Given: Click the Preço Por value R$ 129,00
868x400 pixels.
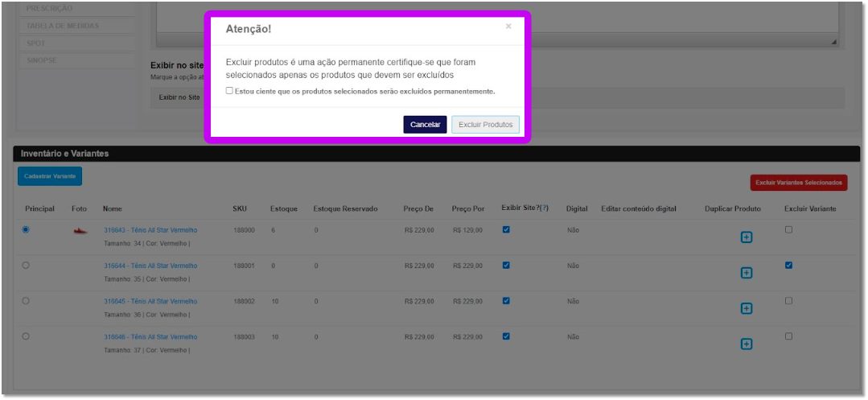Looking at the screenshot, I should coord(467,230).
